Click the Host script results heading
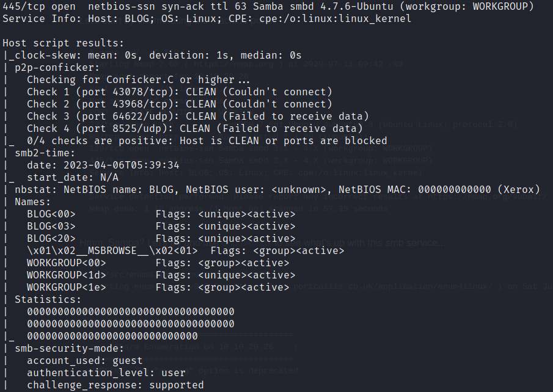The height and width of the screenshot is (392, 553). 64,43
